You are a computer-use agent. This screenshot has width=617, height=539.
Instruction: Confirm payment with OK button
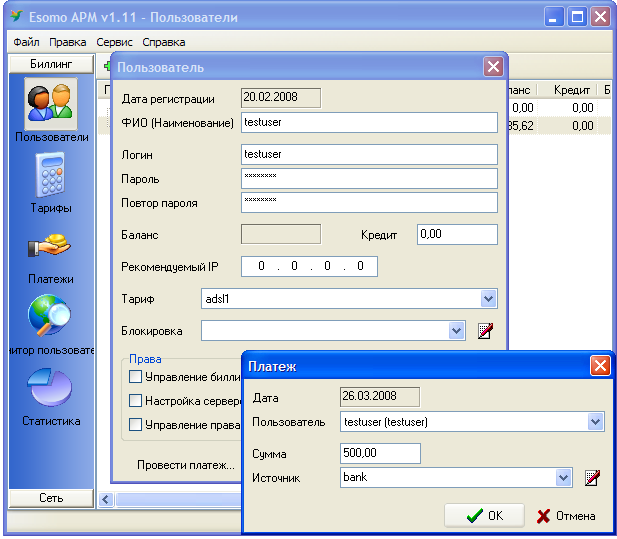point(484,515)
